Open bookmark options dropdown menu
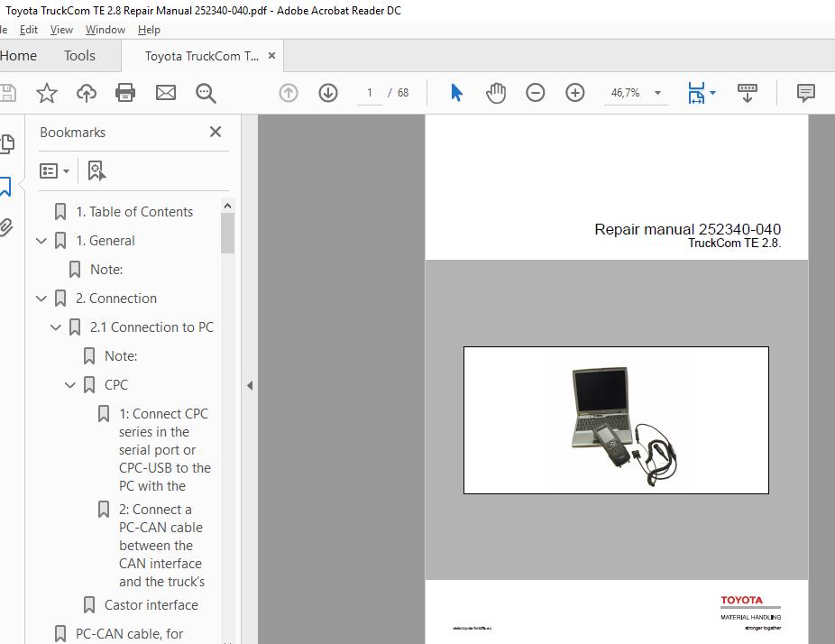 (55, 170)
